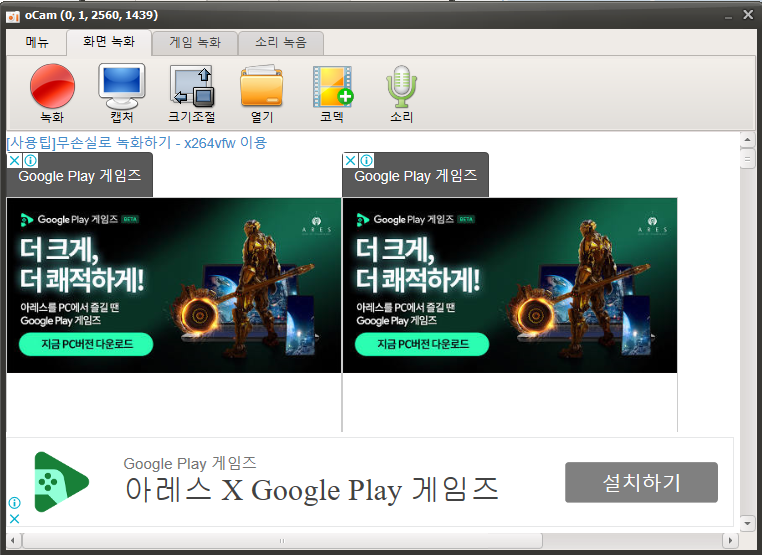
Task: Click the horizontal scrollbar right arrow
Action: pyautogui.click(x=729, y=540)
